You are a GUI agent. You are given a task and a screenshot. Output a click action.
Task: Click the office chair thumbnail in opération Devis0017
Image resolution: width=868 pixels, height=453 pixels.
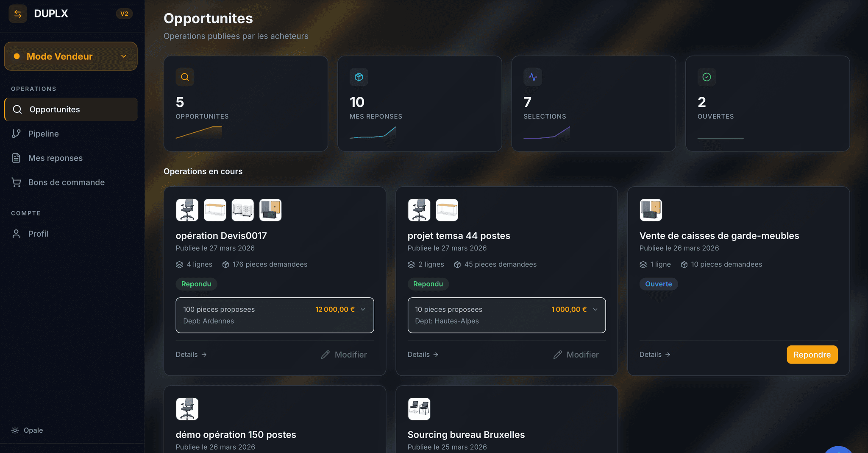click(x=187, y=210)
